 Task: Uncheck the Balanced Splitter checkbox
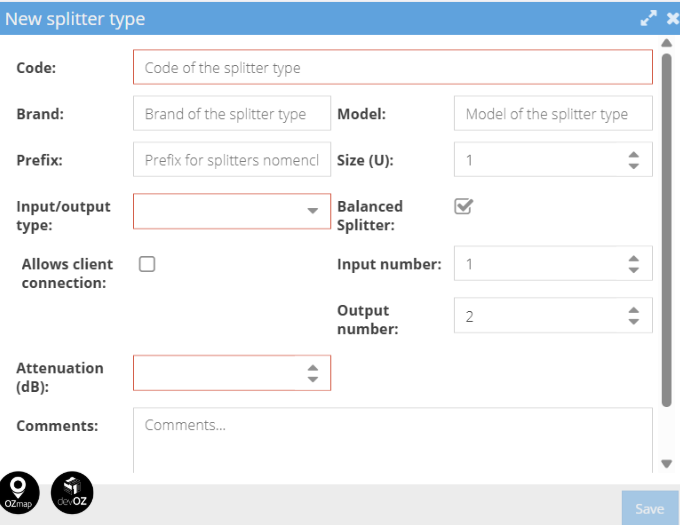(463, 206)
